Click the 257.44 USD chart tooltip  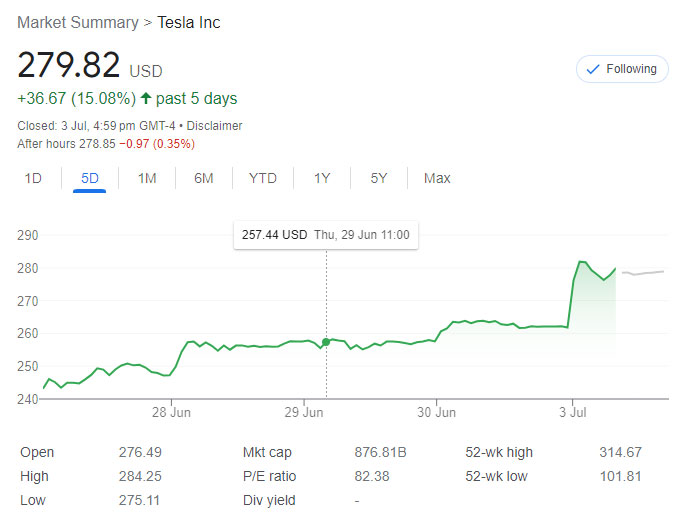coord(326,235)
